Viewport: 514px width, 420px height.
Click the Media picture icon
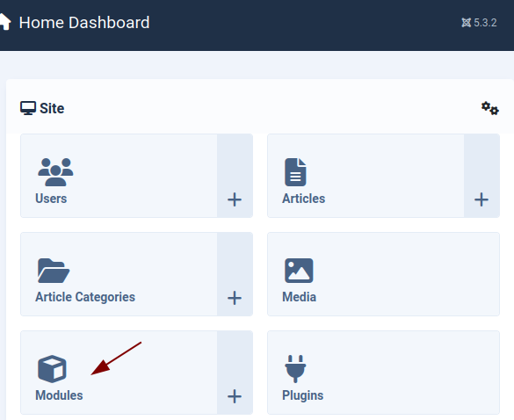pyautogui.click(x=299, y=271)
